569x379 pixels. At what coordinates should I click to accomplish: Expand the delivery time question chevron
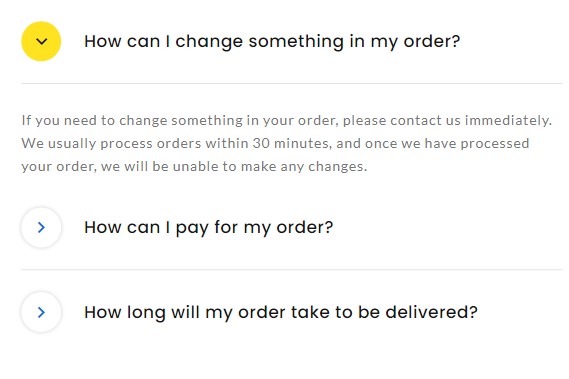tap(41, 312)
